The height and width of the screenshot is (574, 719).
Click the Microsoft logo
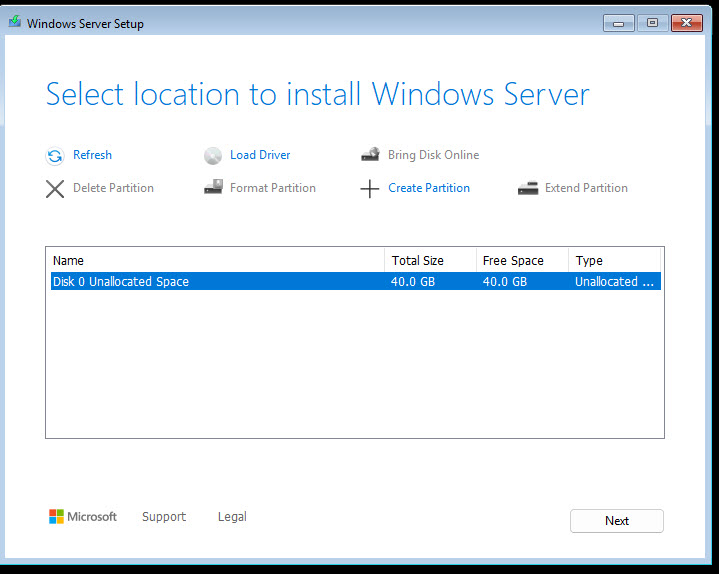[x=83, y=517]
